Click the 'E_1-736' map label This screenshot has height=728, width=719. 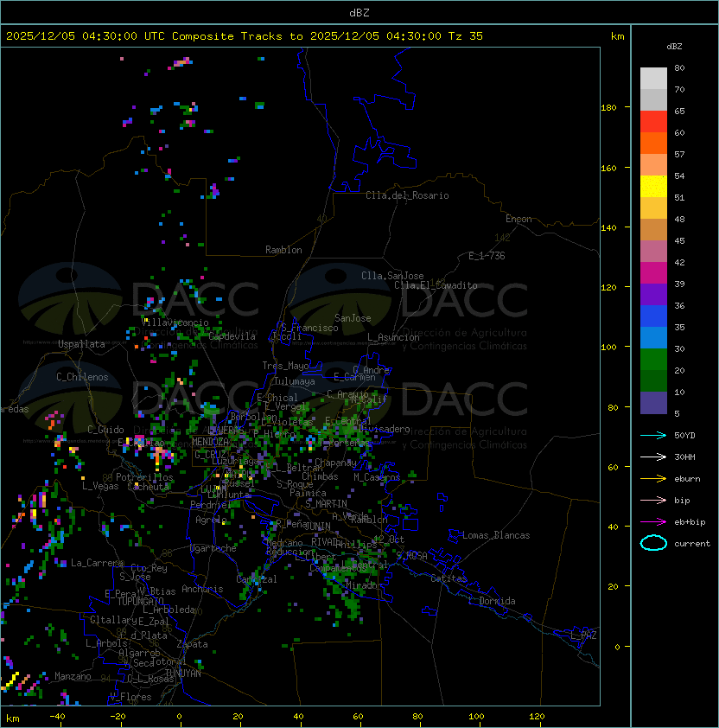[487, 256]
